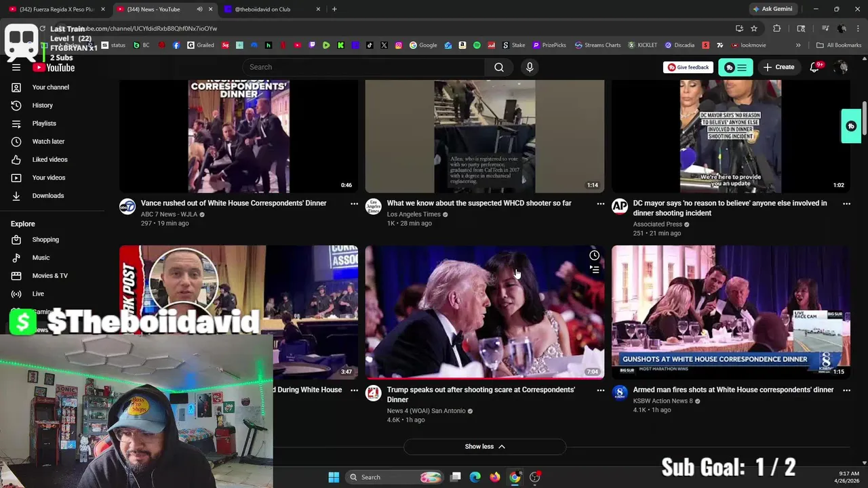This screenshot has width=868, height=488.
Task: Open the Stake bookmark
Action: pos(514,45)
